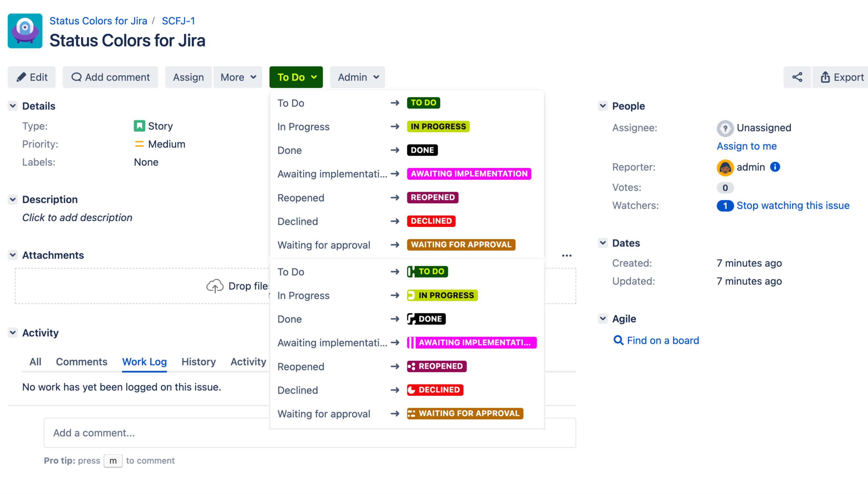Click the Medium priority icon
Viewport: 868px width, 494px height.
[x=139, y=144]
